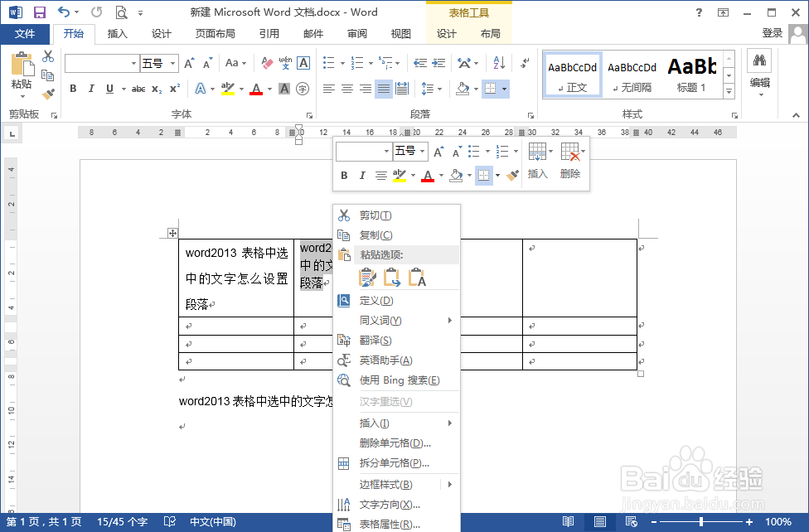
Task: Click the Keep Source Formatting paste option
Action: click(367, 277)
